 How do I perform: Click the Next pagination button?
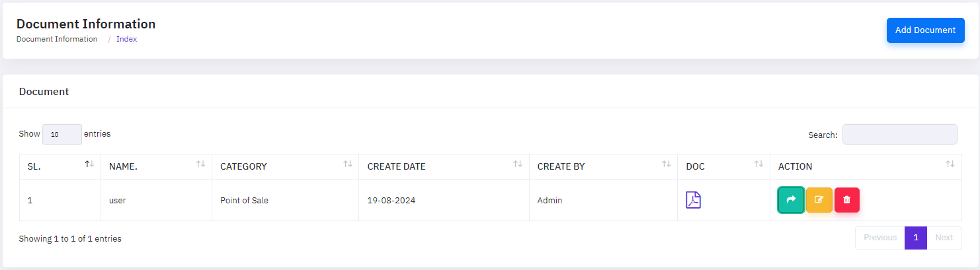(x=944, y=238)
